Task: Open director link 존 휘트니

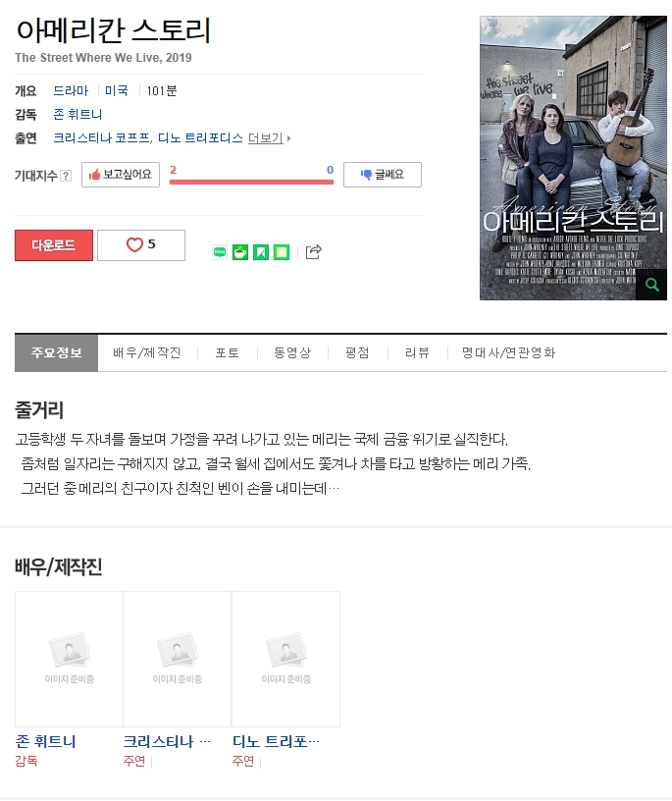Action: click(x=78, y=115)
